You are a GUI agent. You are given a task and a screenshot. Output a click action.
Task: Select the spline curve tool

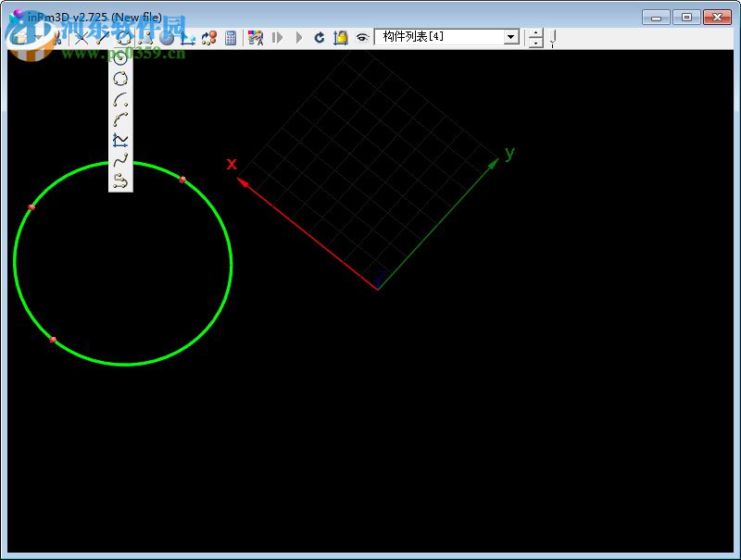pos(119,162)
